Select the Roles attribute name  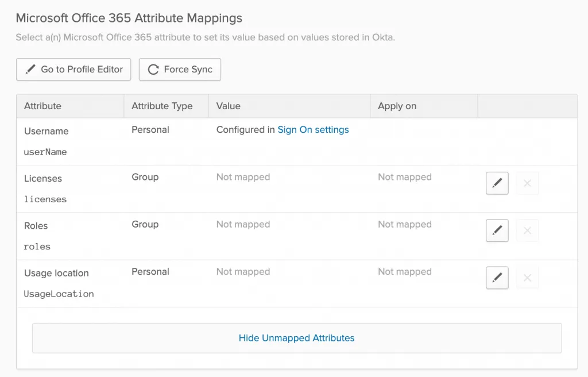[x=36, y=226]
